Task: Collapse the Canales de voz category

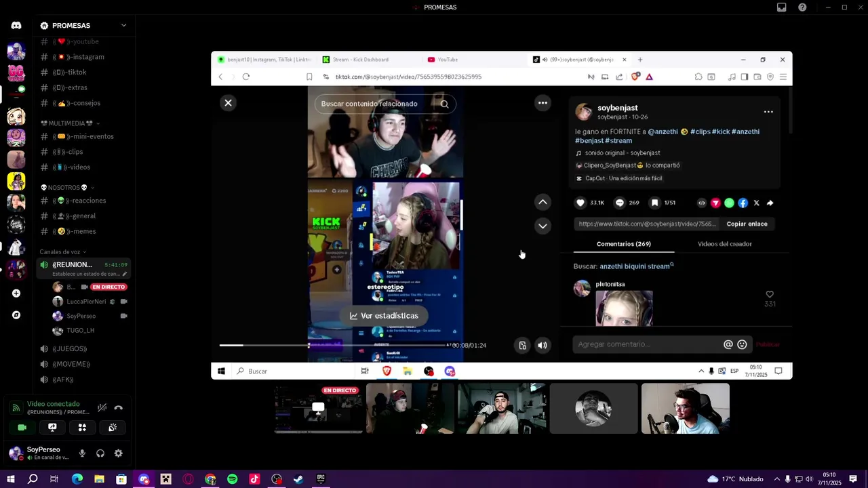Action: point(63,252)
